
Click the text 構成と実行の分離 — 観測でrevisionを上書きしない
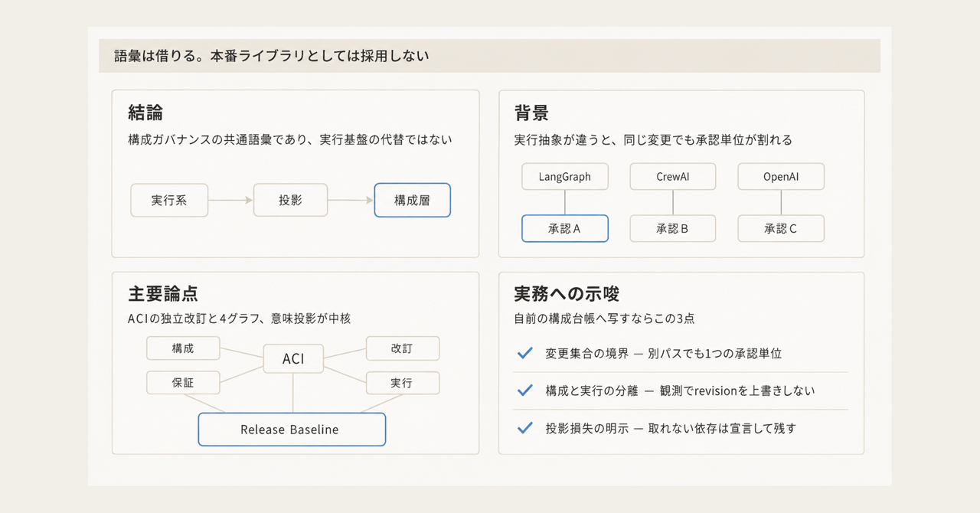pos(680,390)
